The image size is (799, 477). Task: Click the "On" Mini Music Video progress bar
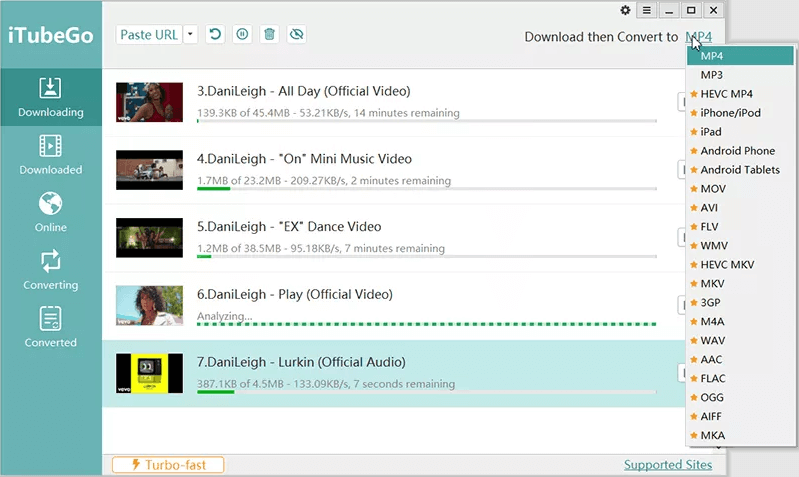[427, 189]
